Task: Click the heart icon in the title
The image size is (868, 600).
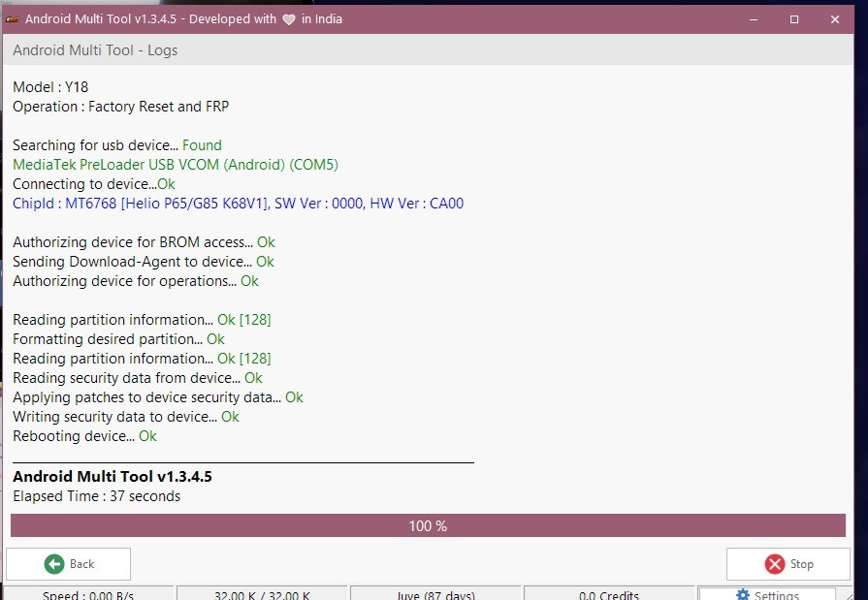Action: click(x=288, y=19)
